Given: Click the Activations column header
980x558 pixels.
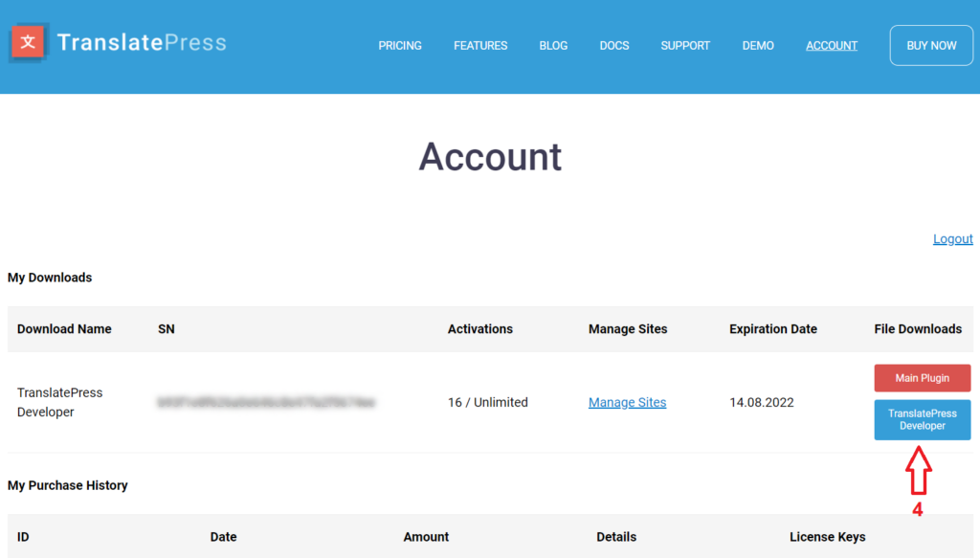Looking at the screenshot, I should pyautogui.click(x=480, y=329).
